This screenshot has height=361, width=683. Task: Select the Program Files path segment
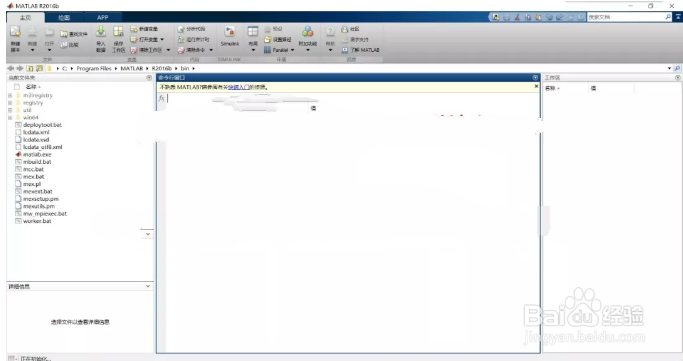pyautogui.click(x=94, y=68)
